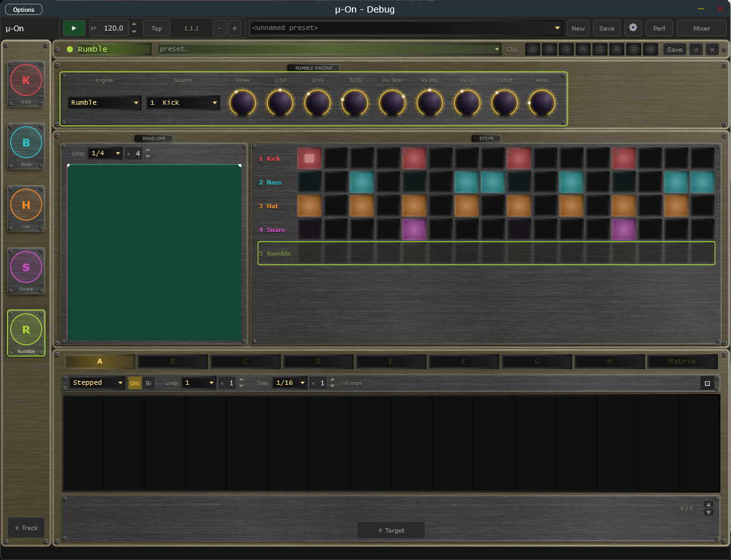Select clip slot 4
The width and height of the screenshot is (731, 560).
point(583,49)
